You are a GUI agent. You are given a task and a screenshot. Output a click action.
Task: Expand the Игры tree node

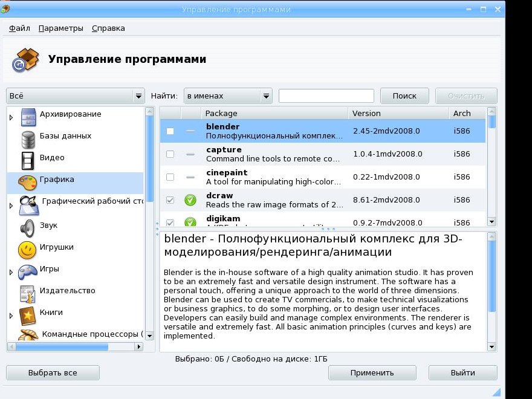coord(11,272)
